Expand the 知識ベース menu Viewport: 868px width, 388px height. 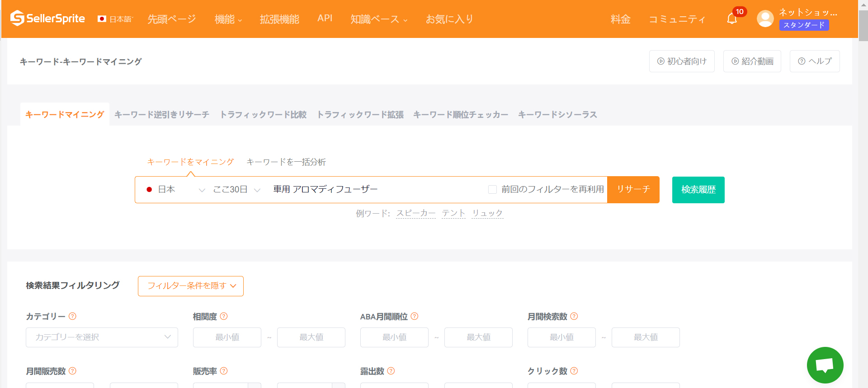pos(379,19)
